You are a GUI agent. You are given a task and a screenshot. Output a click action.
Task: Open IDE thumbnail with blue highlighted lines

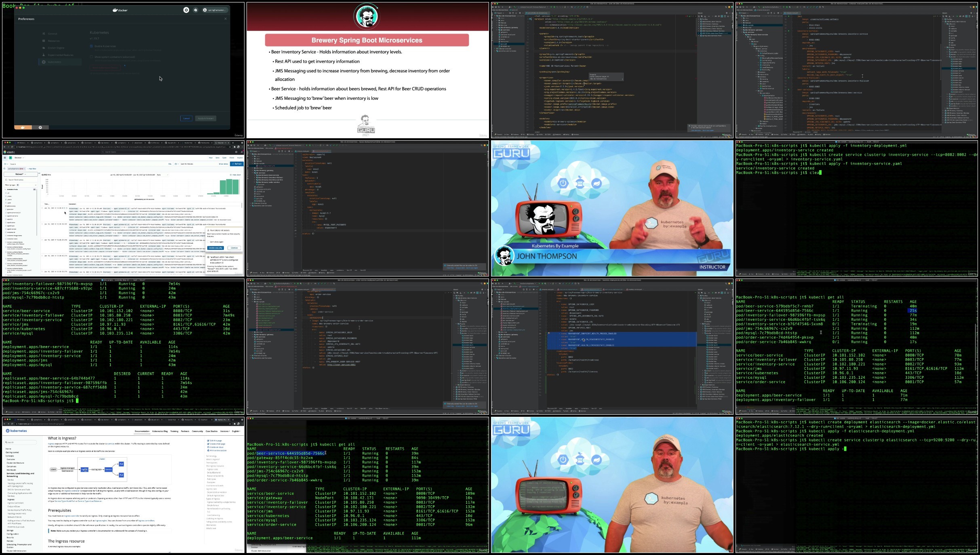tap(612, 346)
